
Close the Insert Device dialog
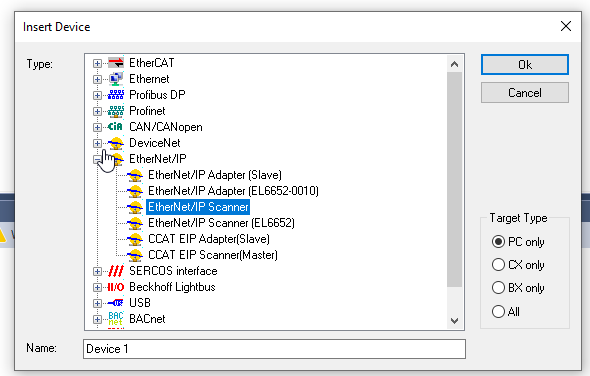tap(566, 26)
